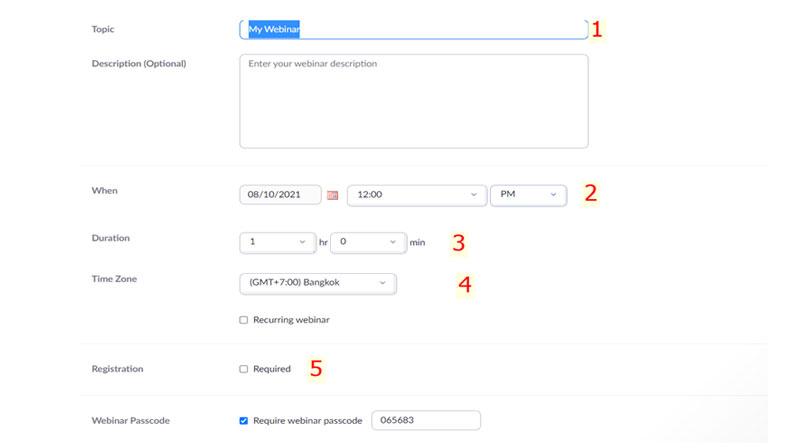Click the red number 4 annotation
This screenshot has width=800, height=445.
click(464, 283)
